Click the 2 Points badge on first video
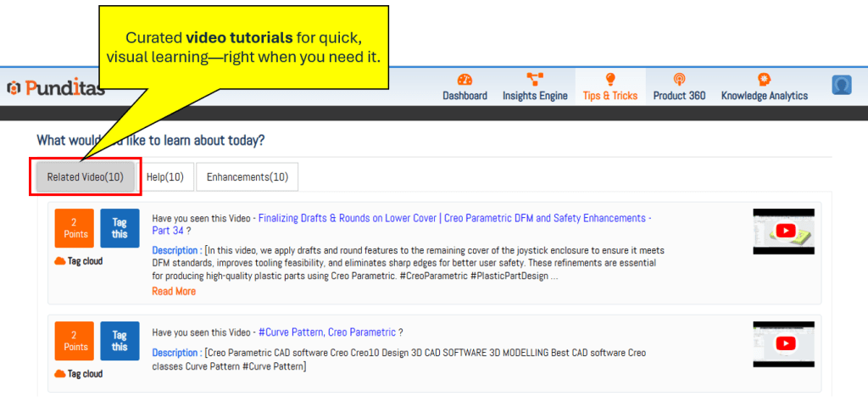Image resolution: width=868 pixels, height=413 pixels. point(75,228)
